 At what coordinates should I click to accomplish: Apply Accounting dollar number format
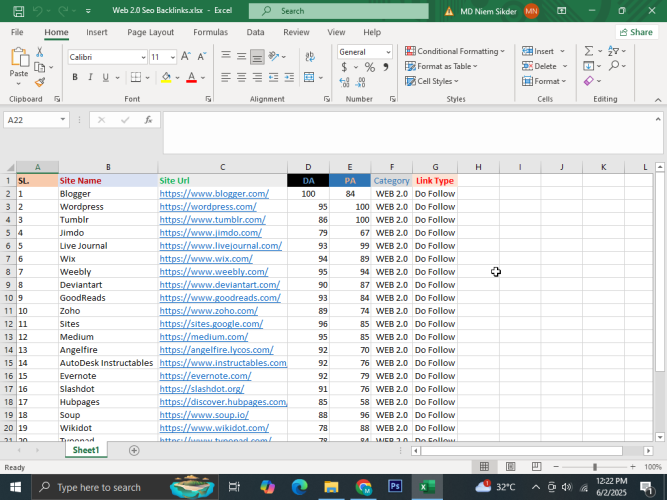point(344,67)
